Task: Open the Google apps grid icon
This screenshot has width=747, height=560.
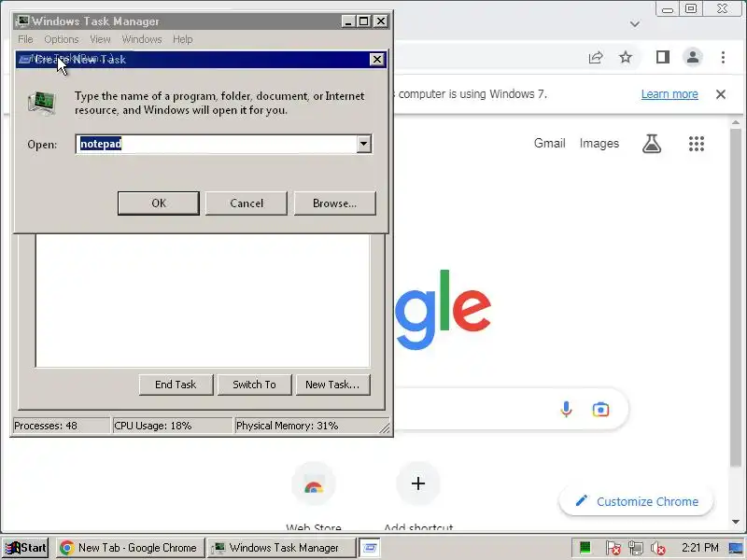Action: point(697,144)
